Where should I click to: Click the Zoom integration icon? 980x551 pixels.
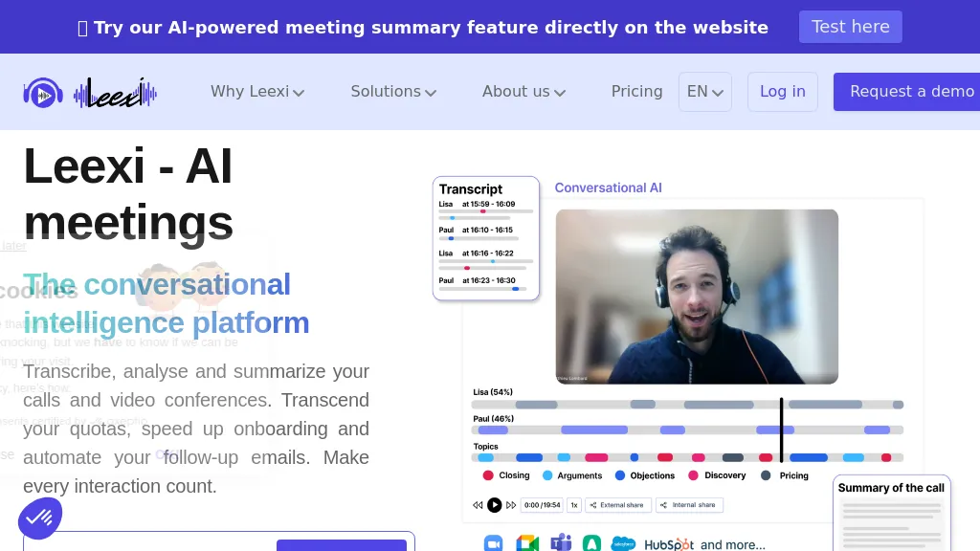[493, 543]
